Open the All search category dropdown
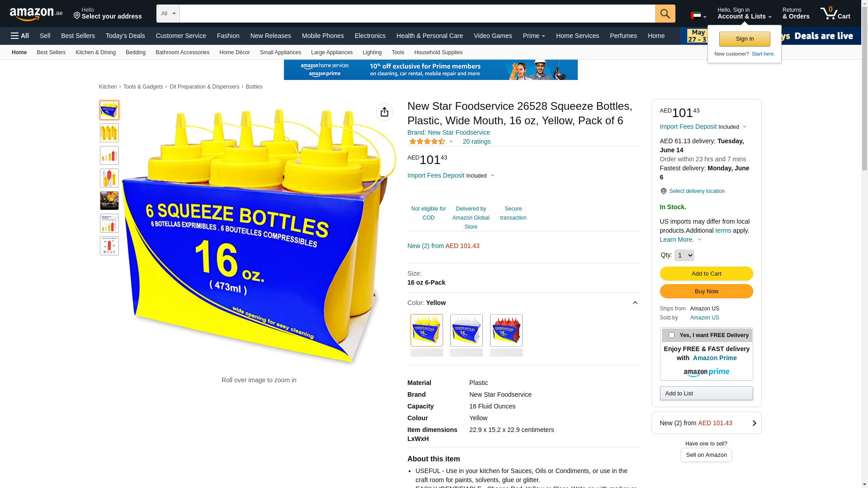 (x=168, y=14)
